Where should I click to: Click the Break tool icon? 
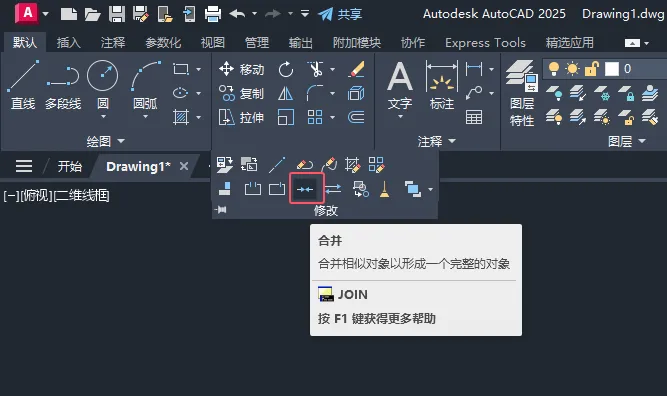pyautogui.click(x=253, y=189)
